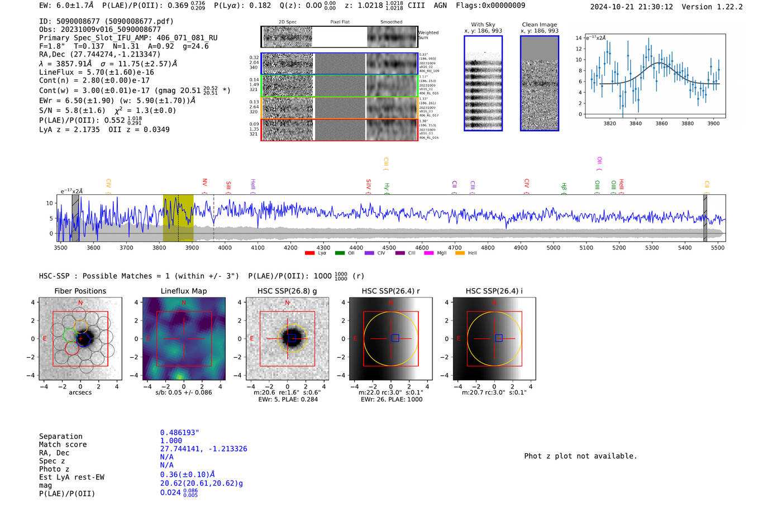Click the Separation value 0.486193"
Viewport: 782px width, 532px height.
pyautogui.click(x=180, y=433)
